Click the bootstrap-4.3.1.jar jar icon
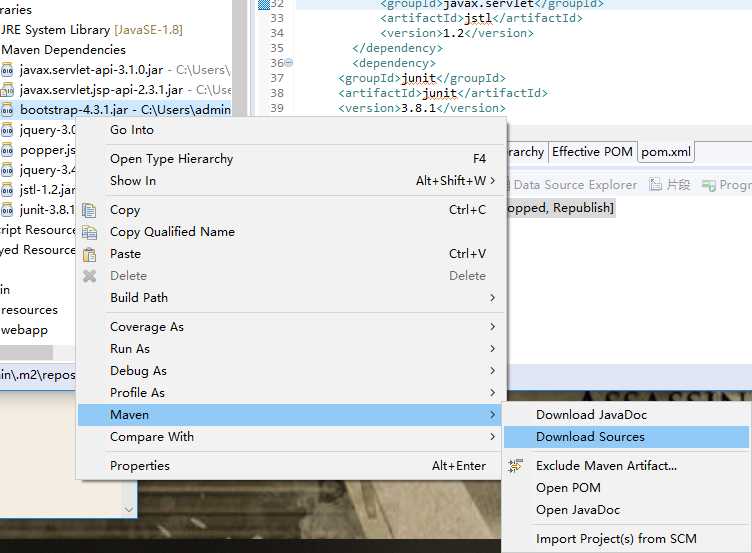The width and height of the screenshot is (752, 553). click(7, 110)
